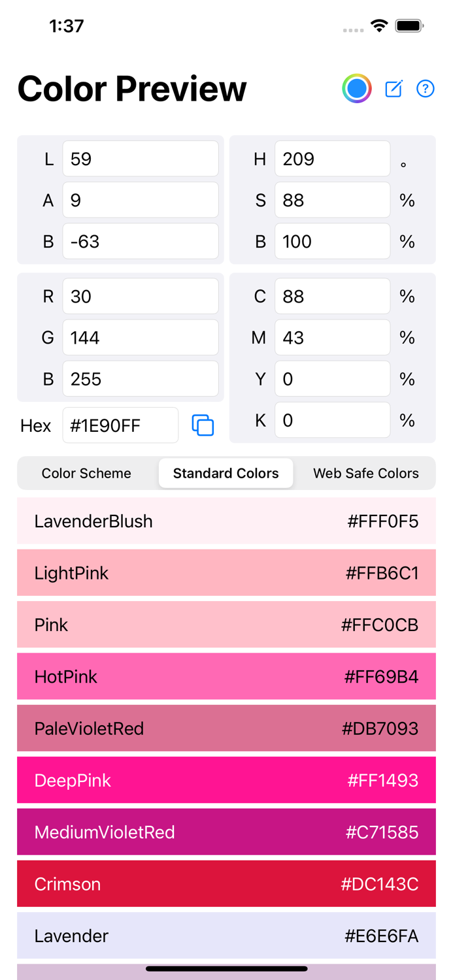Click inside the Hex input field
Viewport: 453px width, 980px height.
(120, 425)
